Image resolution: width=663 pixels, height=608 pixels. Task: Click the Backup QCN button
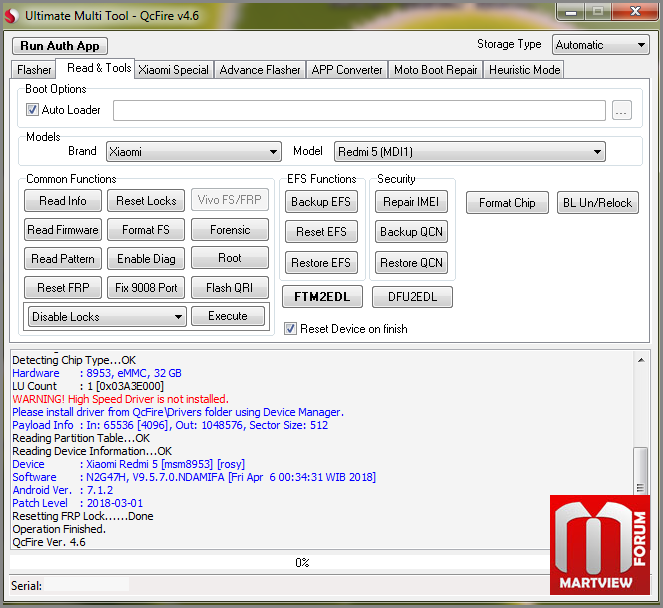[x=411, y=232]
